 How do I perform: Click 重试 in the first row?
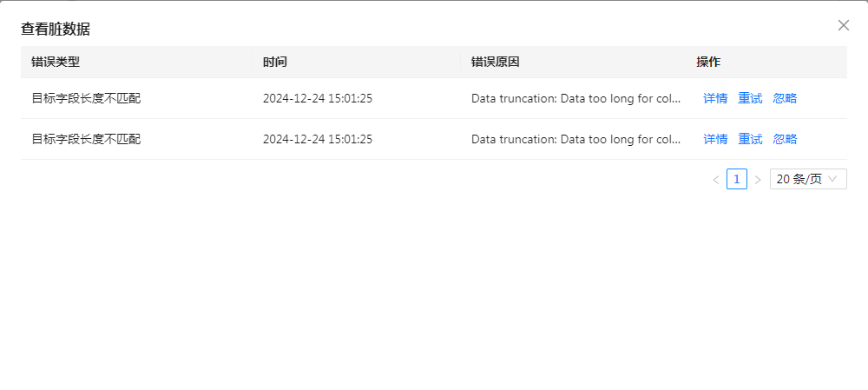tap(750, 98)
